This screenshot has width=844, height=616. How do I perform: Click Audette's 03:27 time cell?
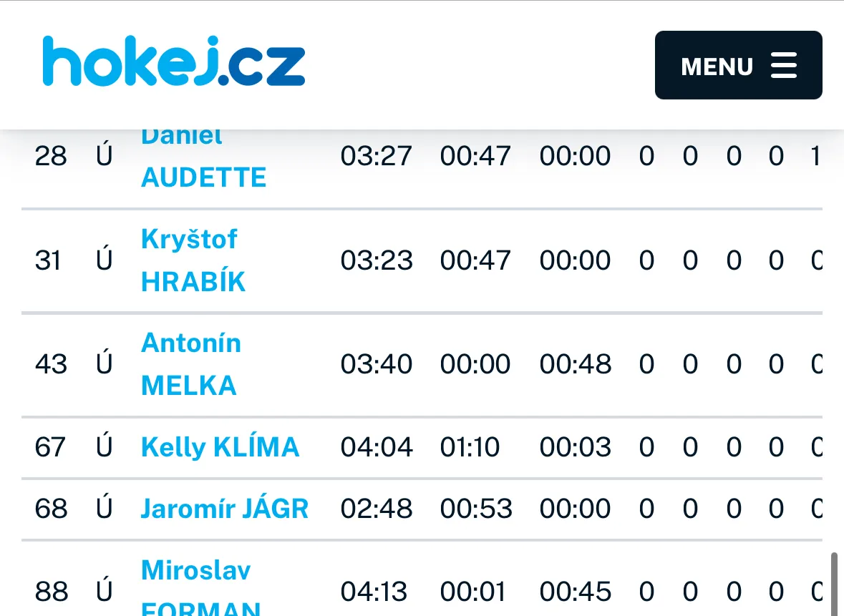tap(377, 156)
